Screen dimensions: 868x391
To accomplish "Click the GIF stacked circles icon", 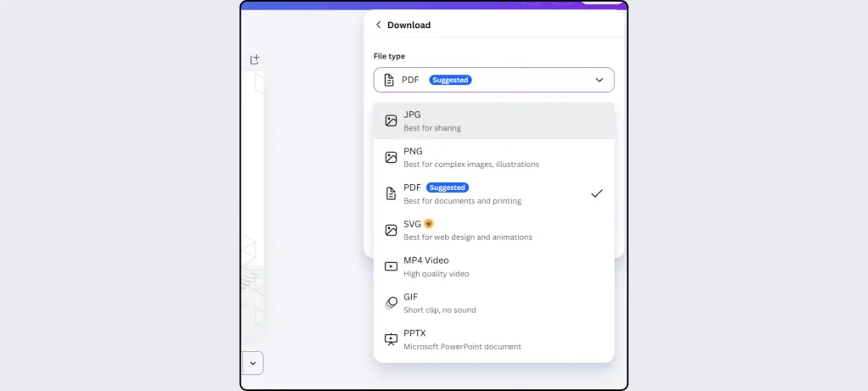I will [x=391, y=303].
